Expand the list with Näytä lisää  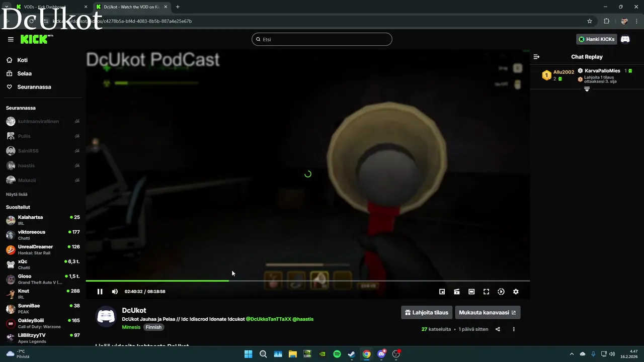point(17,194)
